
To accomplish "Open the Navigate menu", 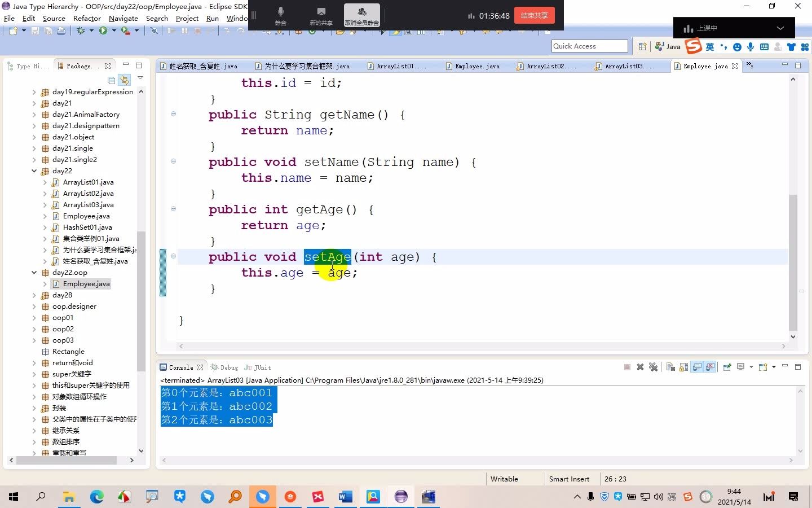I will pos(123,18).
